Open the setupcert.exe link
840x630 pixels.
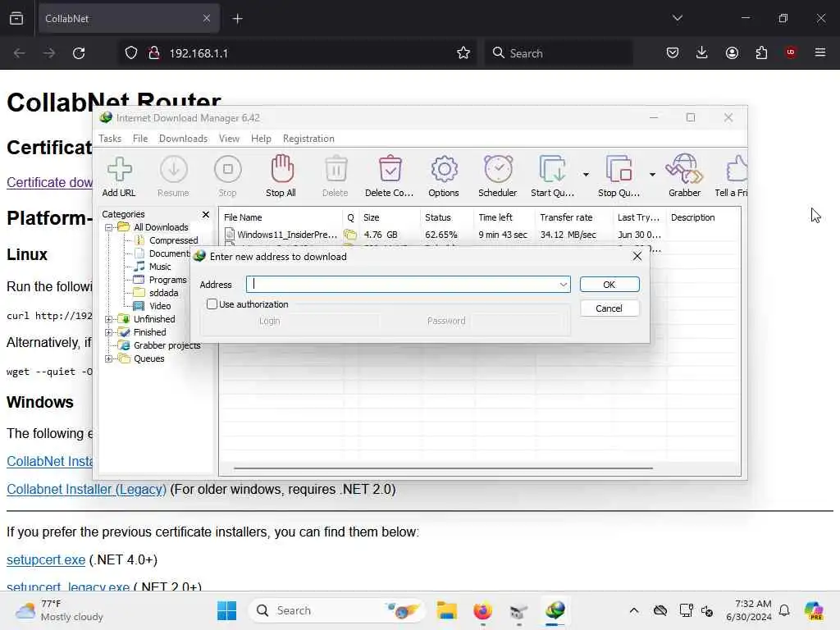tap(46, 559)
